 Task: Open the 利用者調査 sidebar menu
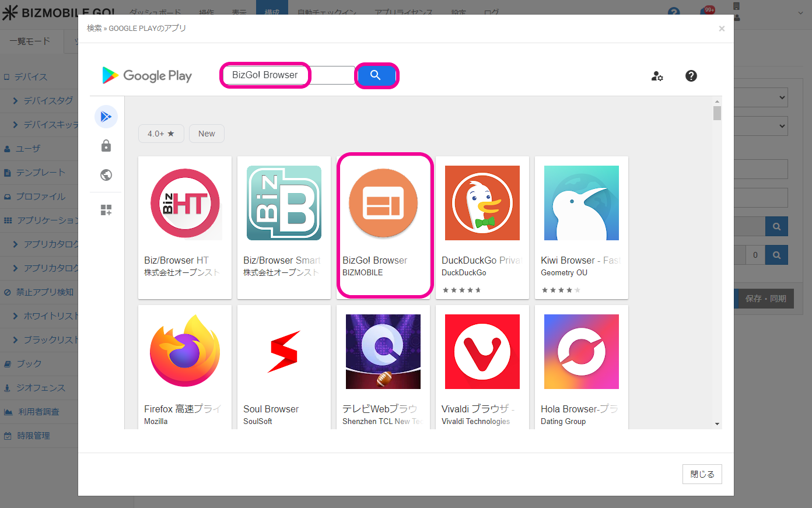(38, 412)
